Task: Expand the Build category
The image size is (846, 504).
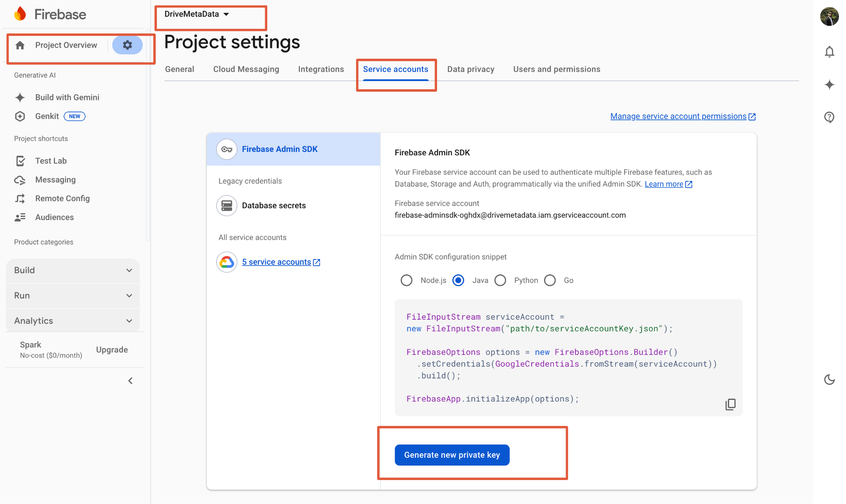Action: point(73,271)
